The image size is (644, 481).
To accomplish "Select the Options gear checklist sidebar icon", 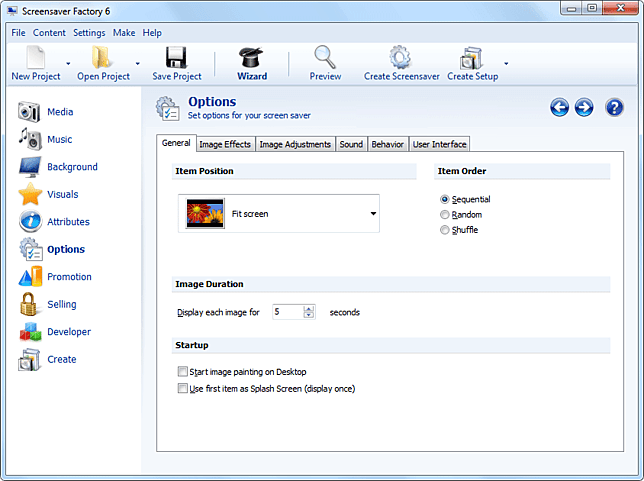I will (x=30, y=249).
